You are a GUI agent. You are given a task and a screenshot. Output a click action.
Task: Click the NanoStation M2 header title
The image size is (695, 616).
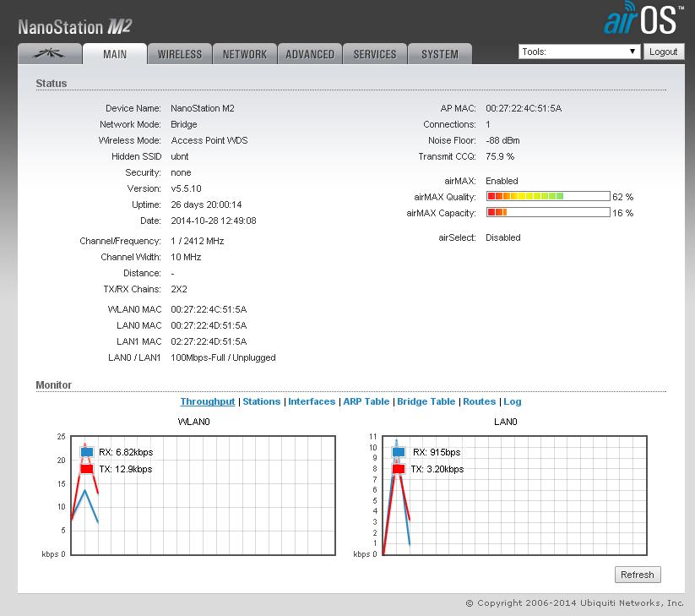pyautogui.click(x=75, y=27)
